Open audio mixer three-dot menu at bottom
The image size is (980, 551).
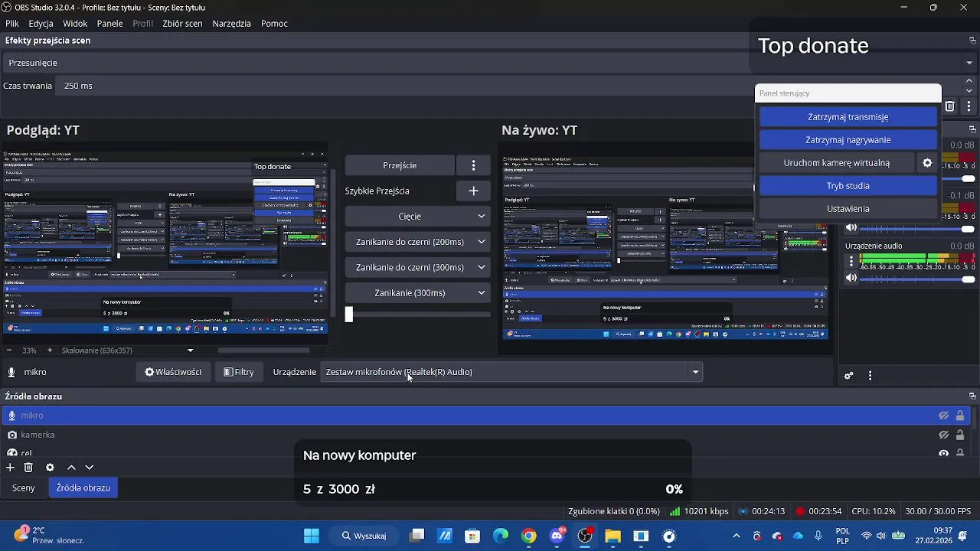click(x=870, y=376)
